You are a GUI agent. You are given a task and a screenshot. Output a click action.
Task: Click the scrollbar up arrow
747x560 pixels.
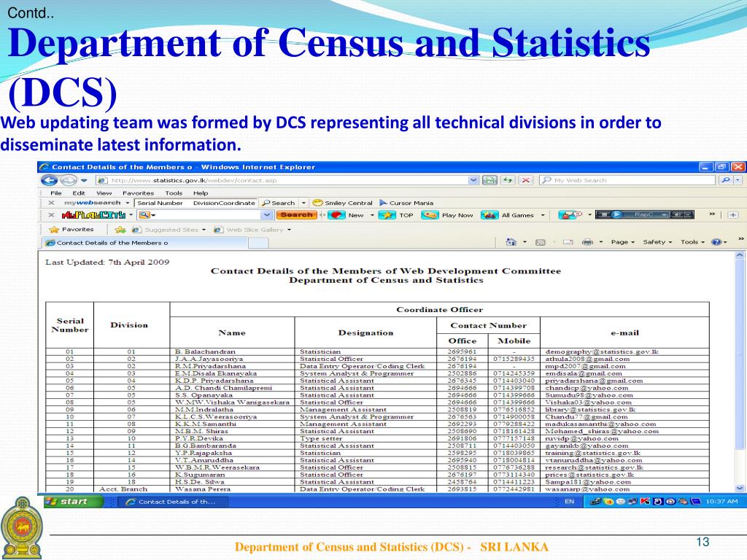click(x=740, y=254)
